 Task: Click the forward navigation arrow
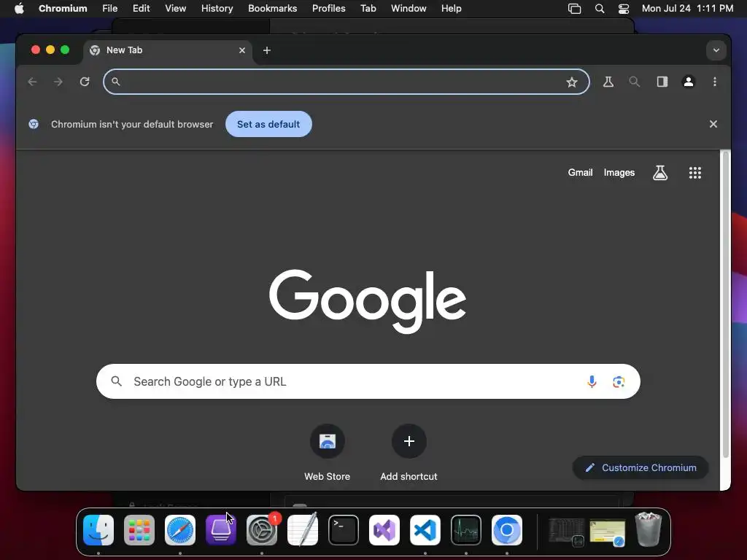(58, 82)
